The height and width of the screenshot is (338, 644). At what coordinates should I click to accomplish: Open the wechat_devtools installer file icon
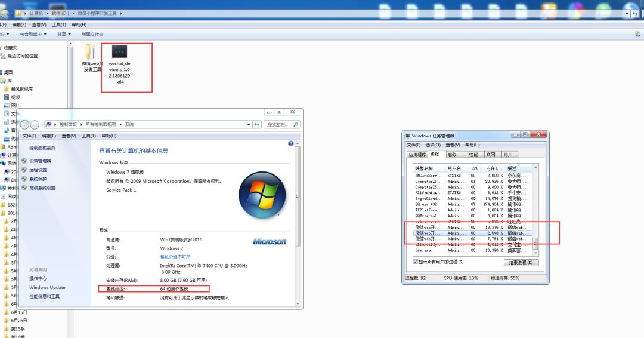119,51
